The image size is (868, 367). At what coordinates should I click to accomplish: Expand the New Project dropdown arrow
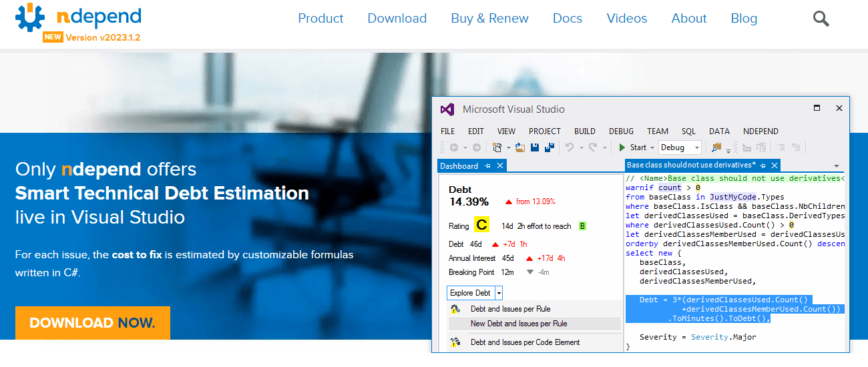tap(509, 148)
